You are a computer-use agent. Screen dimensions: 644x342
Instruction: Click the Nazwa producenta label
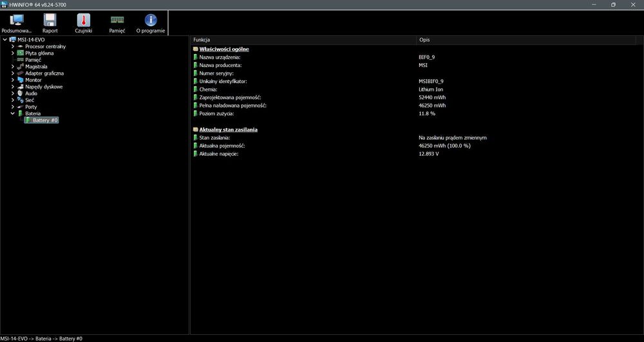click(220, 65)
